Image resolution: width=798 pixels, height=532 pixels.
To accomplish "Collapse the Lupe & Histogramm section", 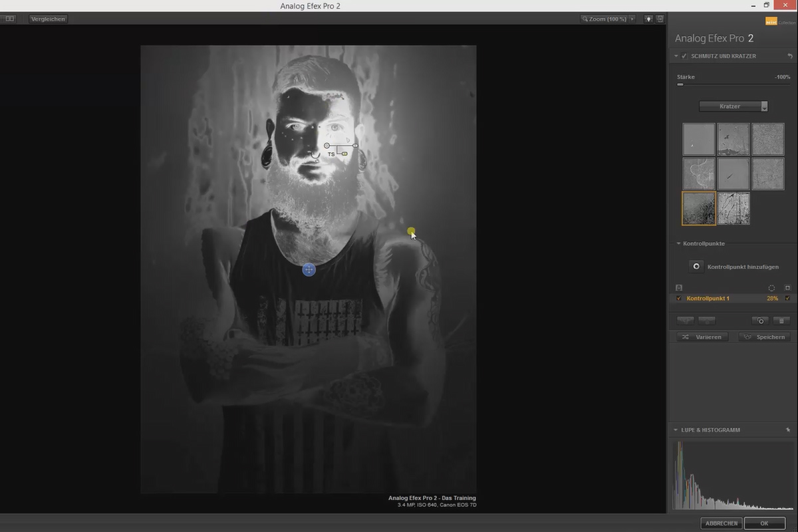I will pos(676,430).
